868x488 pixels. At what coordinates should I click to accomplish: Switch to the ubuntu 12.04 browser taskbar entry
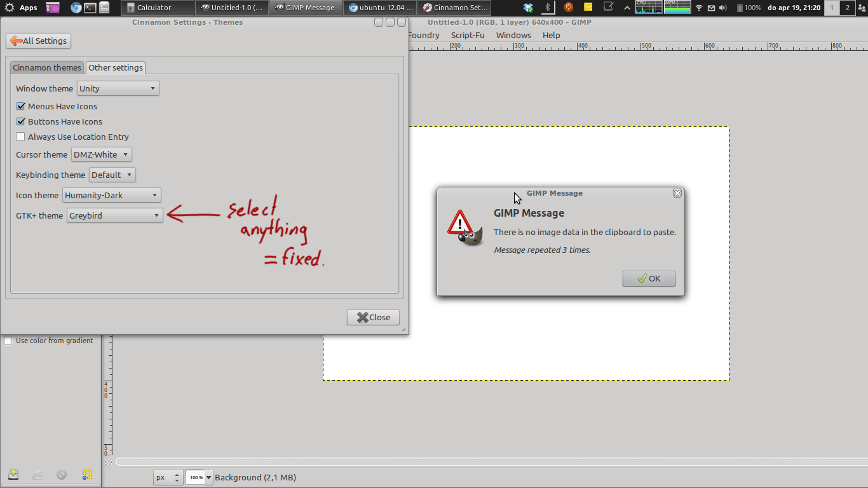click(x=380, y=8)
